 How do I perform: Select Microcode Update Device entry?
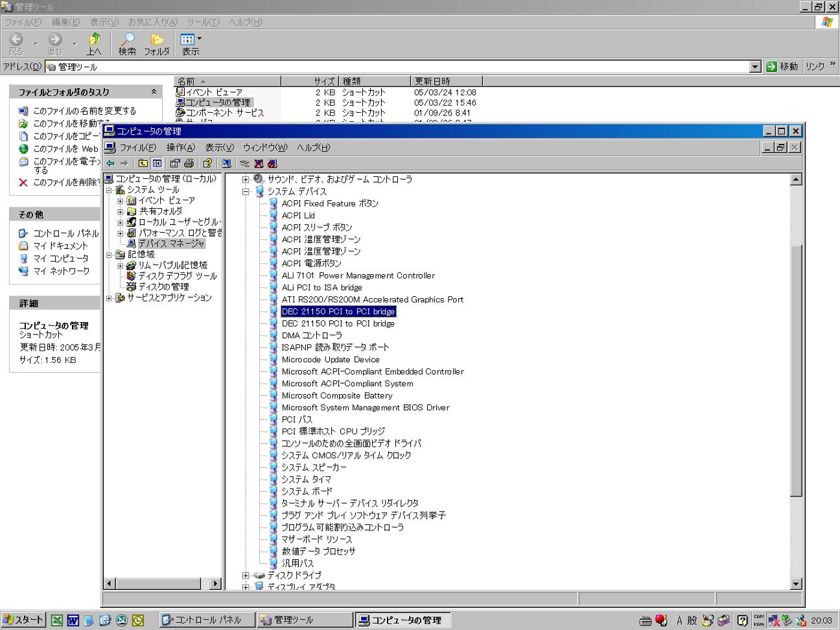(x=330, y=360)
